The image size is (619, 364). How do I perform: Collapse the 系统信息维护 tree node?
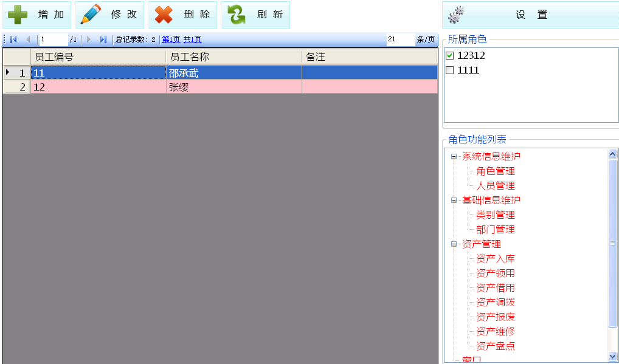click(x=454, y=157)
